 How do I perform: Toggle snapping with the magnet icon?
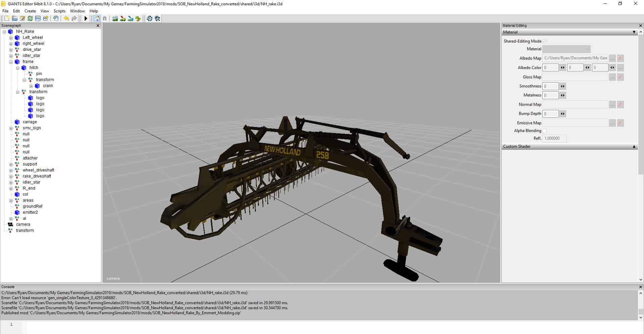tap(104, 18)
